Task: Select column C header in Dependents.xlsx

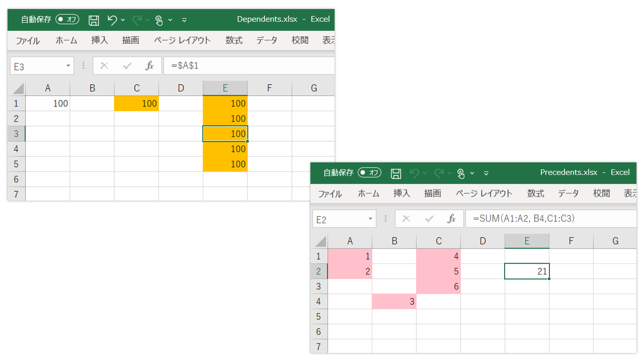Action: click(x=136, y=88)
